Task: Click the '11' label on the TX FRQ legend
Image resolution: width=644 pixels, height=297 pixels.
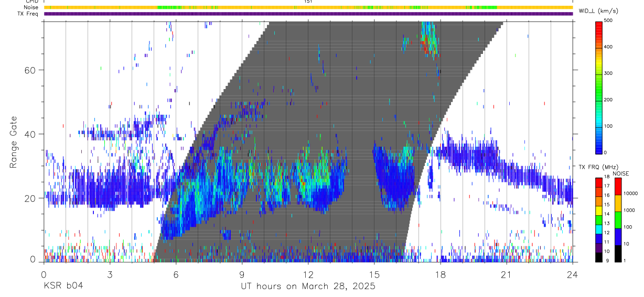Action: click(x=608, y=242)
